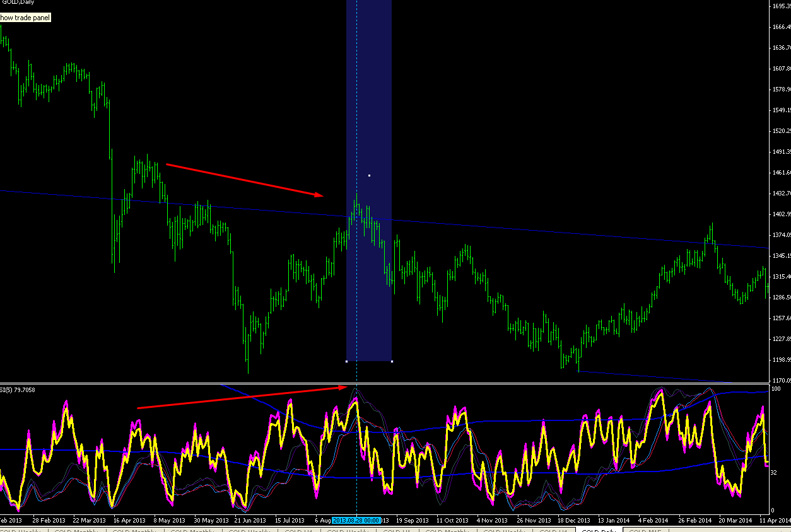Screen dimensions: 791x532
Task: Click the divider between chart and RSI window
Action: pyautogui.click(x=384, y=383)
